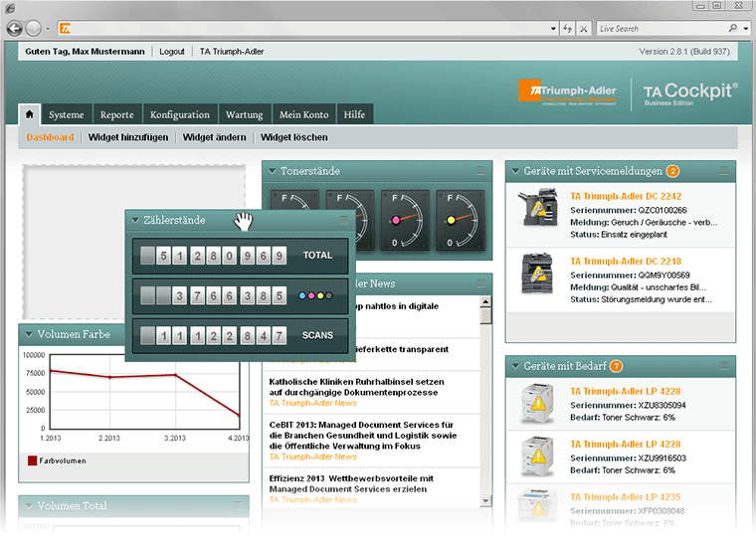
Task: Click the CMYK color dots in Zählerstände
Action: [315, 295]
